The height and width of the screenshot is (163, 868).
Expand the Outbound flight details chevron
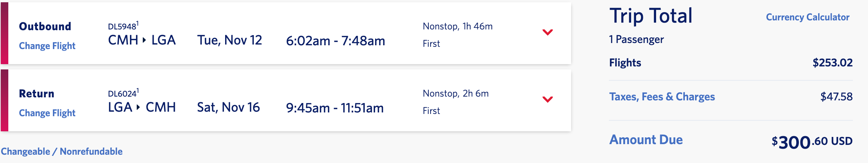[x=547, y=32]
